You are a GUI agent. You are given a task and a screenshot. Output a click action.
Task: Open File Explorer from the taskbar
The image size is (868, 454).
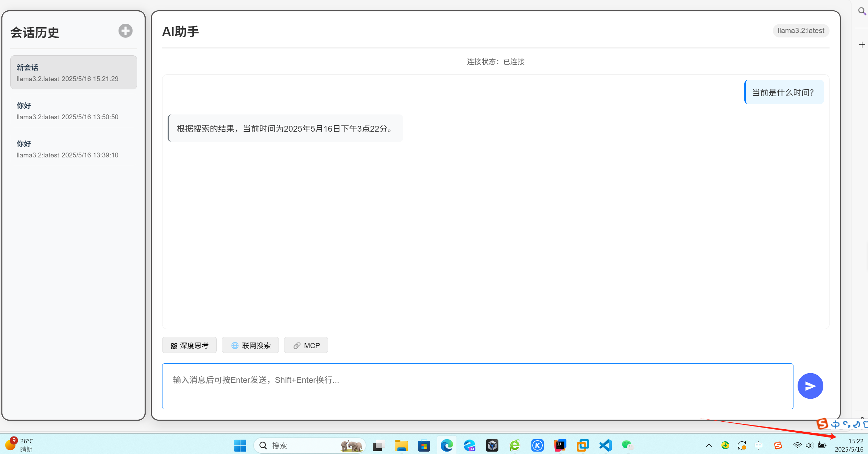coord(401,446)
